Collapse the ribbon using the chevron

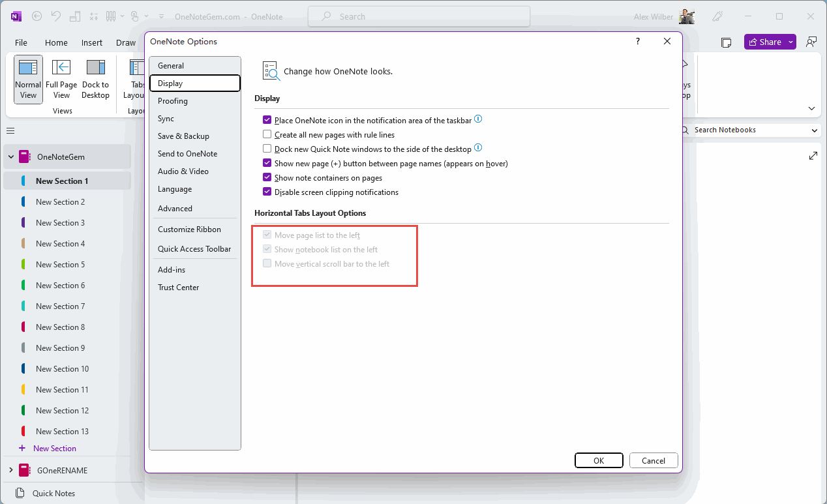812,108
